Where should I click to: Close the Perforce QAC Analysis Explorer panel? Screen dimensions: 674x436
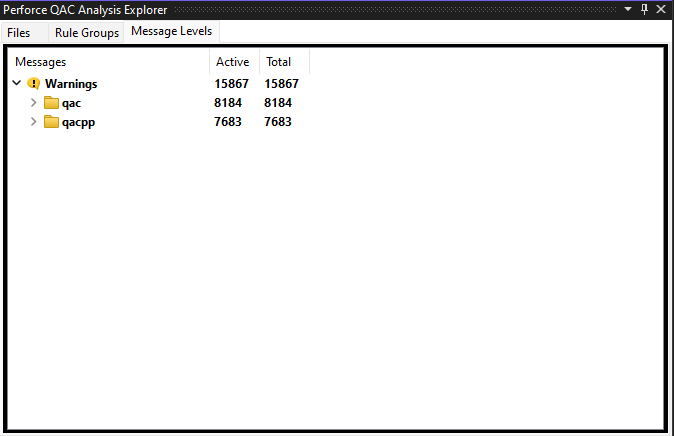coord(661,9)
